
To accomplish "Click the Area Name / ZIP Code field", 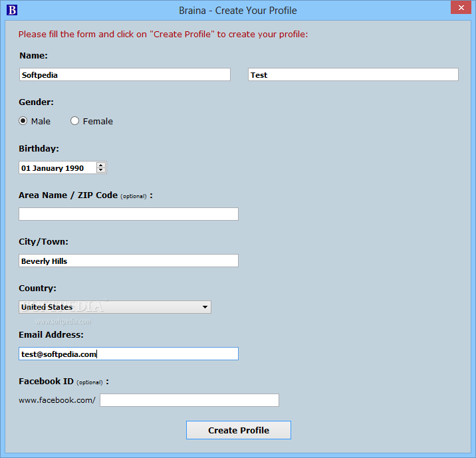I will [128, 214].
